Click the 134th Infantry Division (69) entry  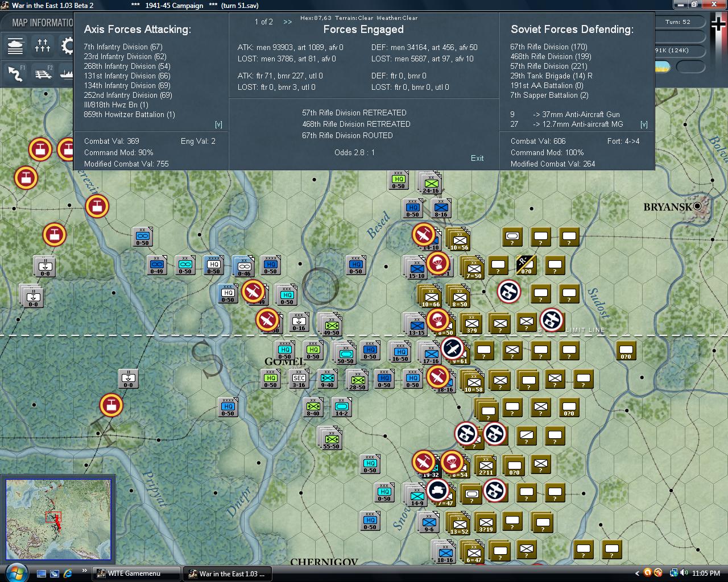[x=127, y=85]
